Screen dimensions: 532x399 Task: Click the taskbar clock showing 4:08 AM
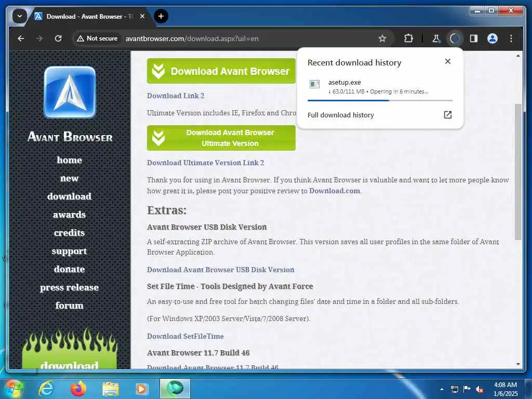click(506, 389)
